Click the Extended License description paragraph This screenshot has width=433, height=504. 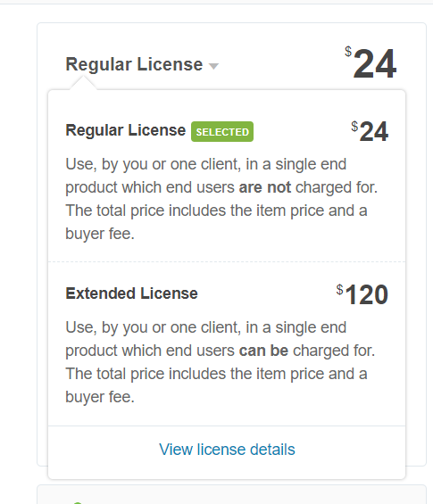[x=221, y=362]
